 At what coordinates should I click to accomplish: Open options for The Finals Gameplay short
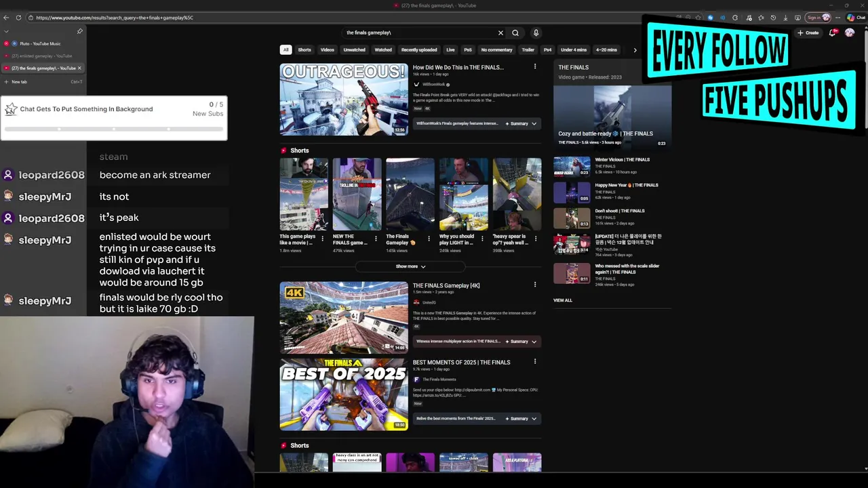pyautogui.click(x=429, y=239)
